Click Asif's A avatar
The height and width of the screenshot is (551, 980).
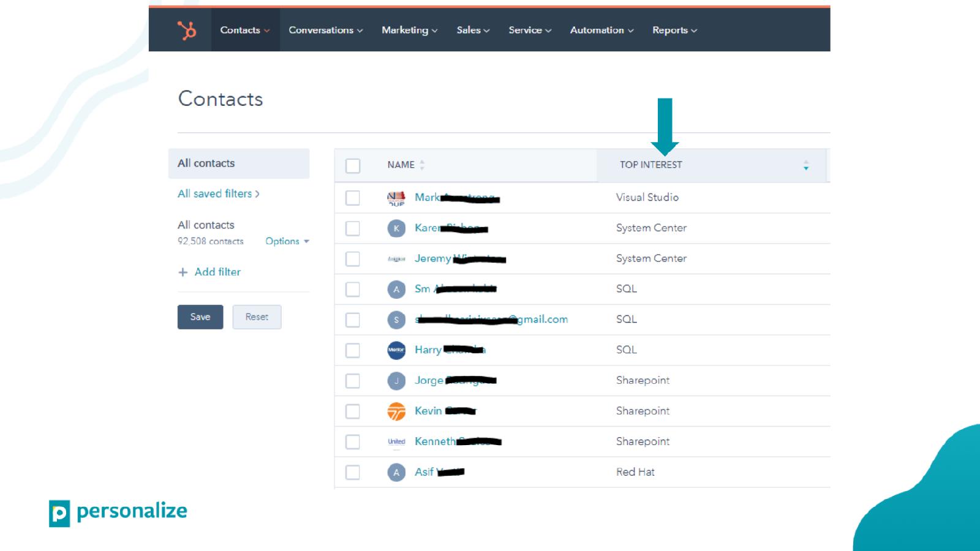pyautogui.click(x=396, y=473)
